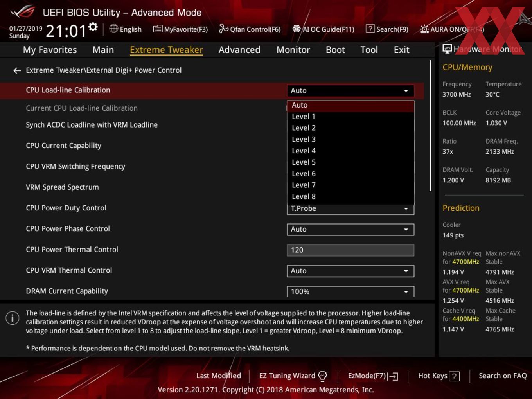Screen dimensions: 532x399
Task: Open CPU Power Phase Control dropdown
Action: click(x=350, y=230)
